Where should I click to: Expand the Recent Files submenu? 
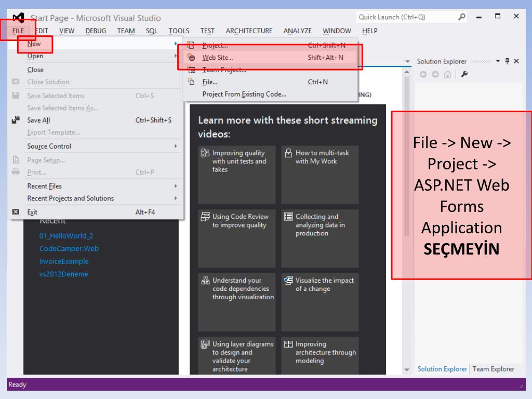click(95, 186)
